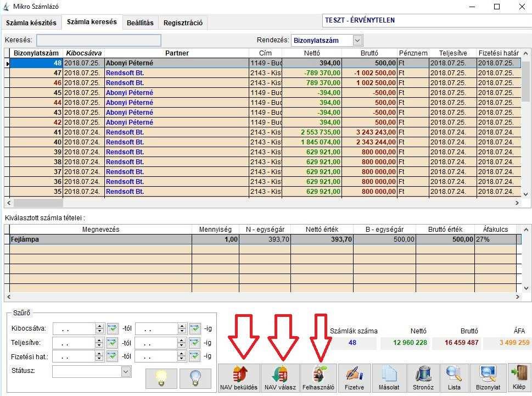Cancel invoice with Stronóz icon

pos(423,378)
